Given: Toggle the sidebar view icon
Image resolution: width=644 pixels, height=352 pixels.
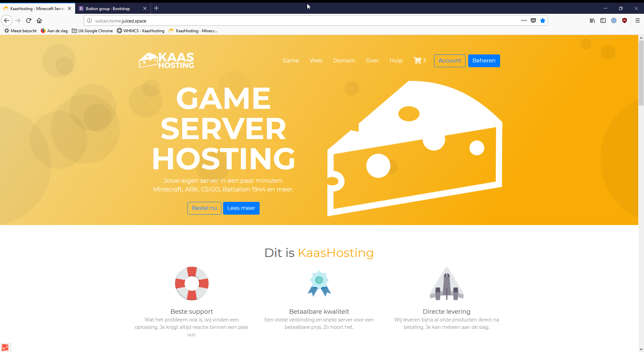Looking at the screenshot, I should click(x=603, y=20).
